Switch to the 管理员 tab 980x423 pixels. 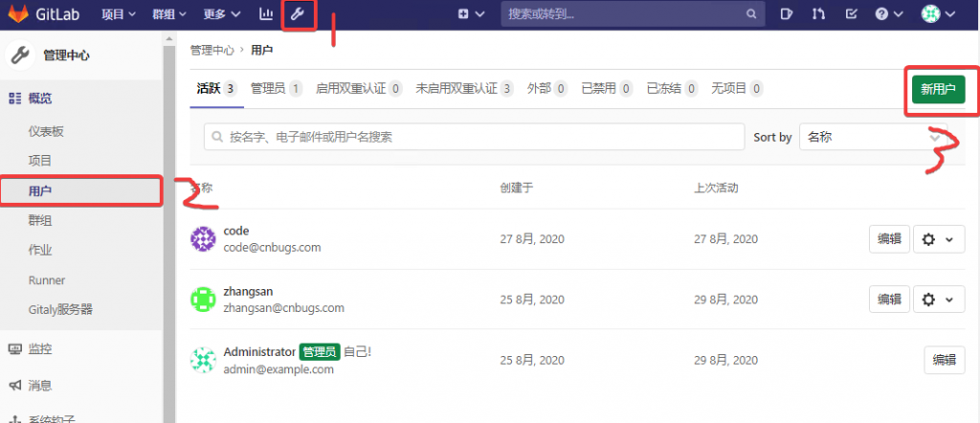tap(276, 88)
